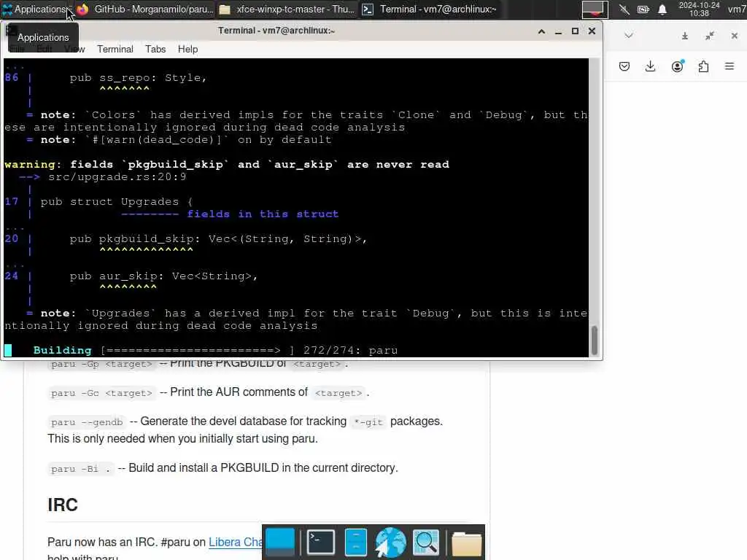
Task: Open Firefox's Downloads panel
Action: 650,66
